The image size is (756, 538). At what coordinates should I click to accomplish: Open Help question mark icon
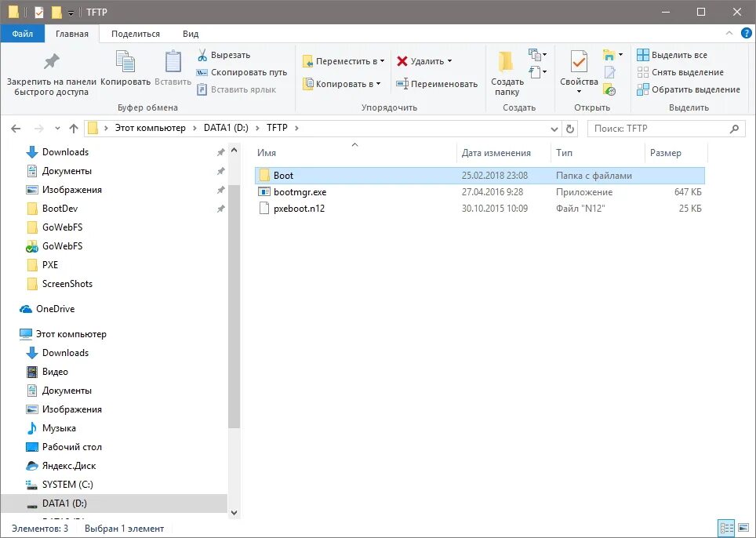pyautogui.click(x=745, y=33)
